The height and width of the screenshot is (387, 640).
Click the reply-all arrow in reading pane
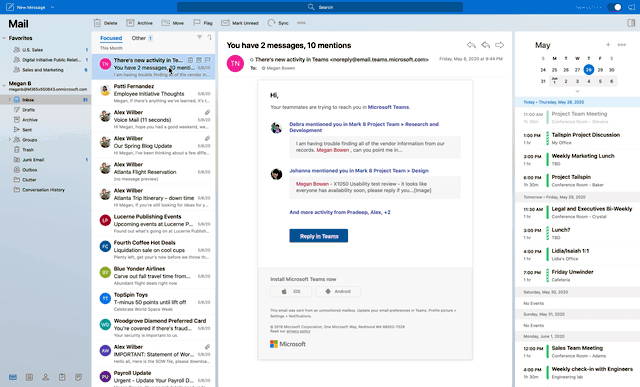coord(485,45)
